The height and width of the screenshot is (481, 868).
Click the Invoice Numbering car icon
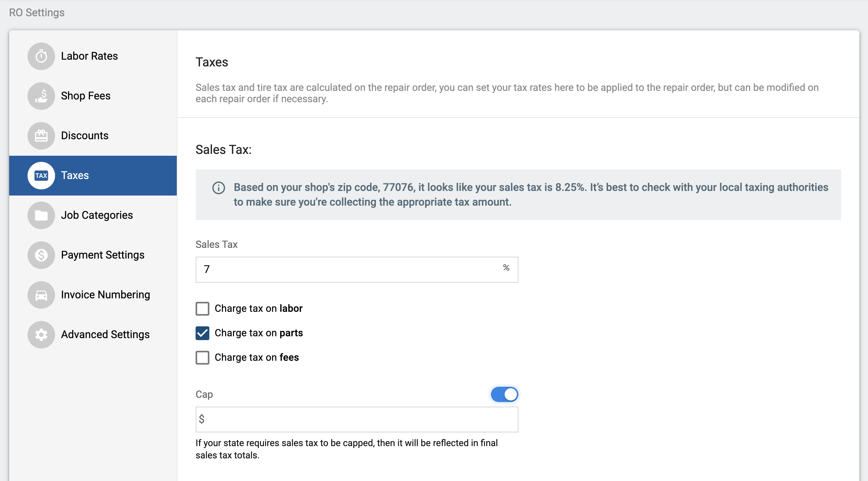41,295
